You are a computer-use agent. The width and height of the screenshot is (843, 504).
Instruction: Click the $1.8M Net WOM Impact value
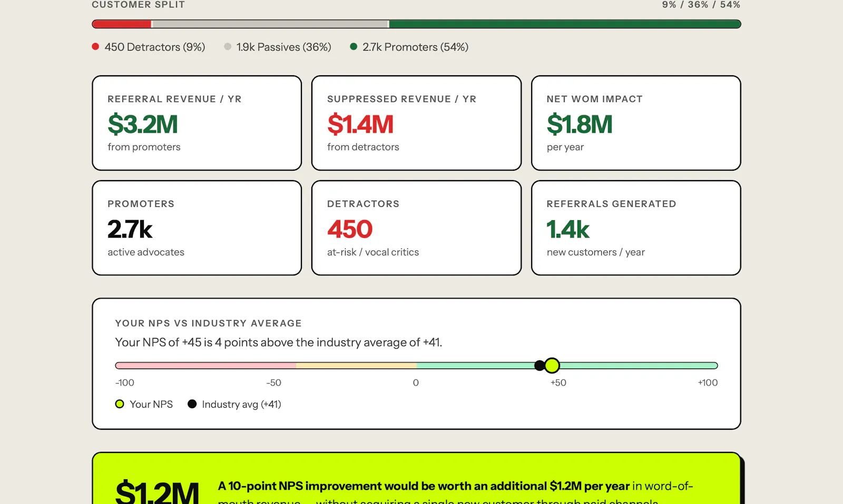click(580, 124)
